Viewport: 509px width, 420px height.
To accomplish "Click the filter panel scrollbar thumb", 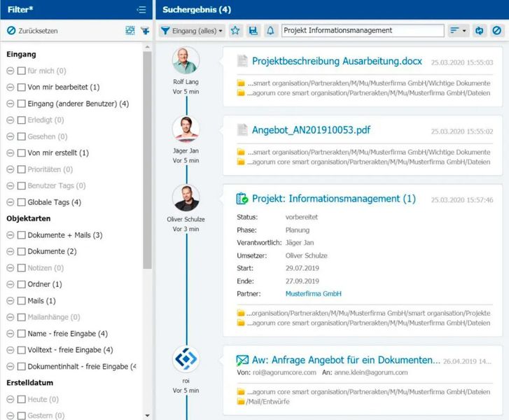I will coord(147,160).
